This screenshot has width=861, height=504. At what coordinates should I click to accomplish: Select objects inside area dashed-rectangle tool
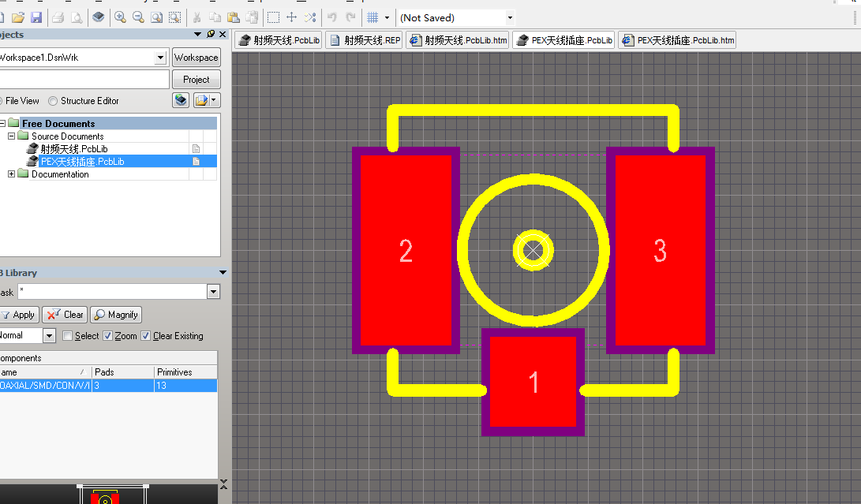[273, 17]
